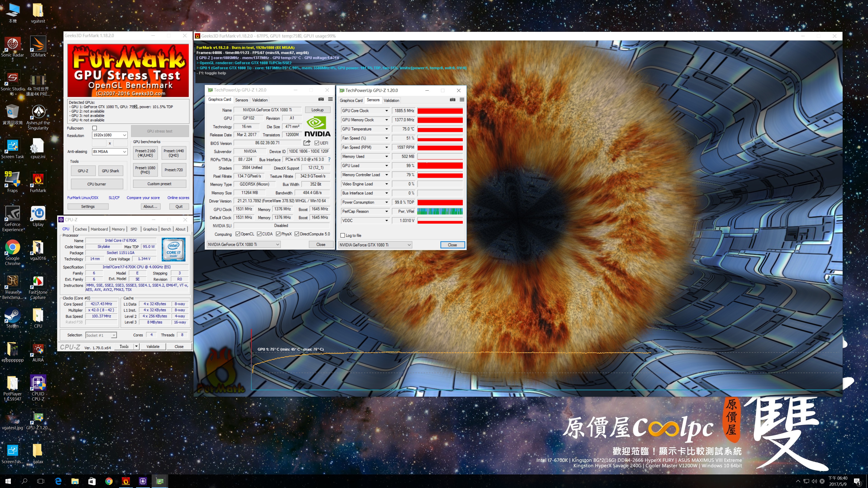868x488 pixels.
Task: Click the GPU Shark button
Action: [x=111, y=171]
